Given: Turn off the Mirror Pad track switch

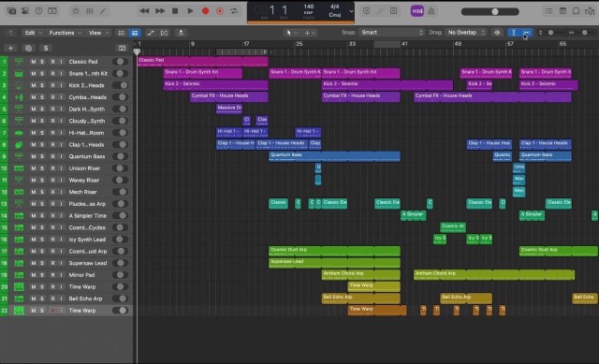Looking at the screenshot, I should [x=120, y=274].
